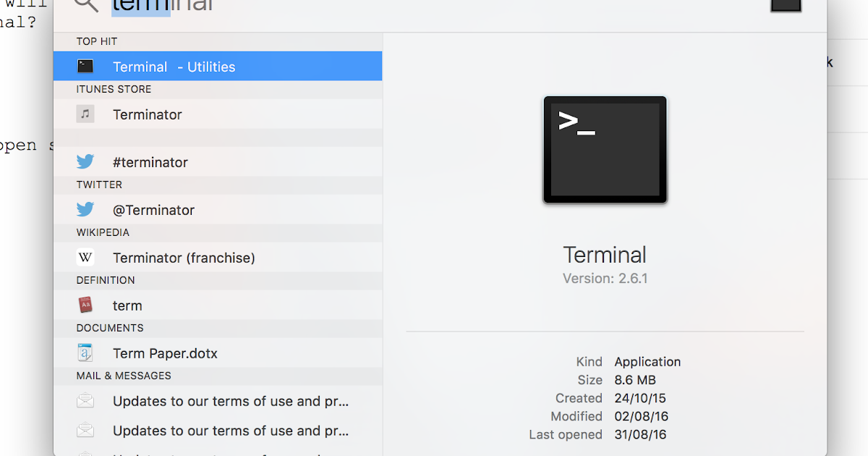This screenshot has height=456, width=868.
Task: Open the @Terminator Twitter profile entry
Action: [153, 209]
